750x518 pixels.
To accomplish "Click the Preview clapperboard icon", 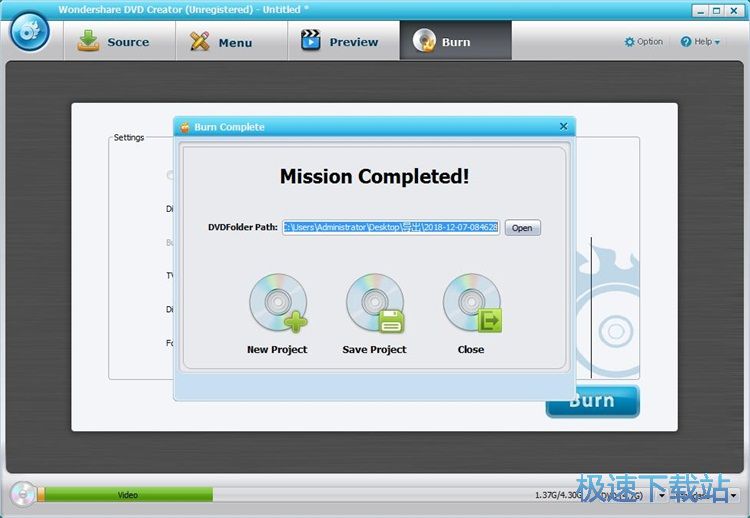I will pyautogui.click(x=311, y=40).
